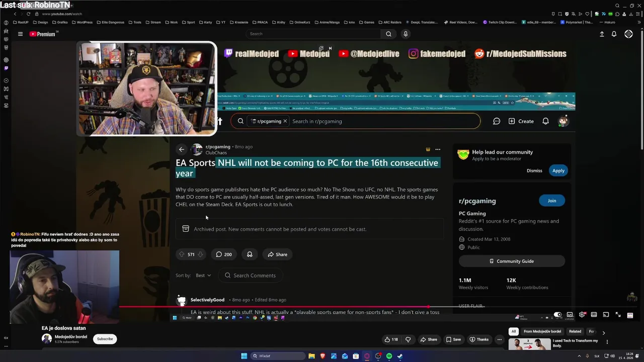This screenshot has width=644, height=362.
Task: Open the browser sidebar GX corner item
Action: coord(6,338)
